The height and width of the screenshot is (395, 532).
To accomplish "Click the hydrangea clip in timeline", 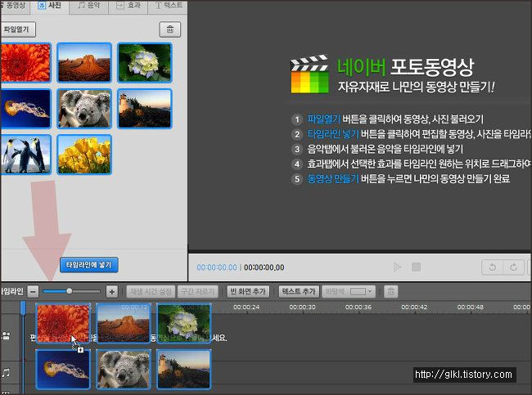I will tap(183, 323).
